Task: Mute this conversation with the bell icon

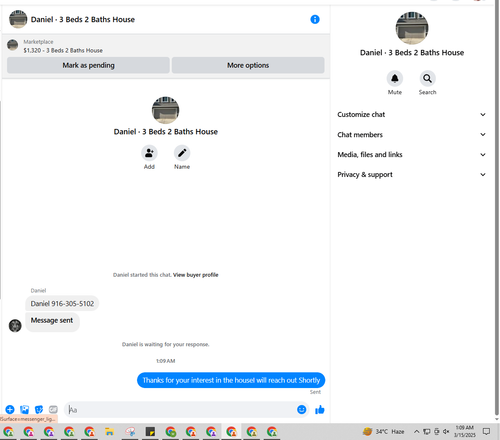Action: [395, 79]
